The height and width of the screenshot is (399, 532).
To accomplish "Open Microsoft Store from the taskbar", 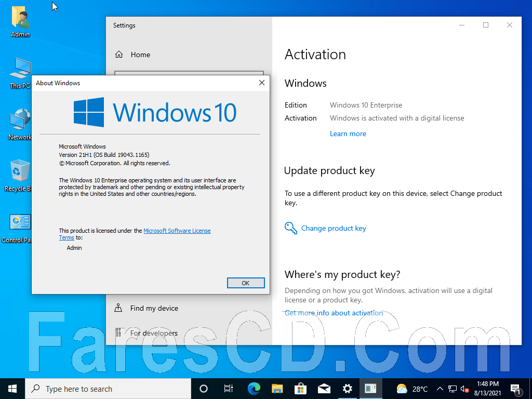I will coord(301,389).
